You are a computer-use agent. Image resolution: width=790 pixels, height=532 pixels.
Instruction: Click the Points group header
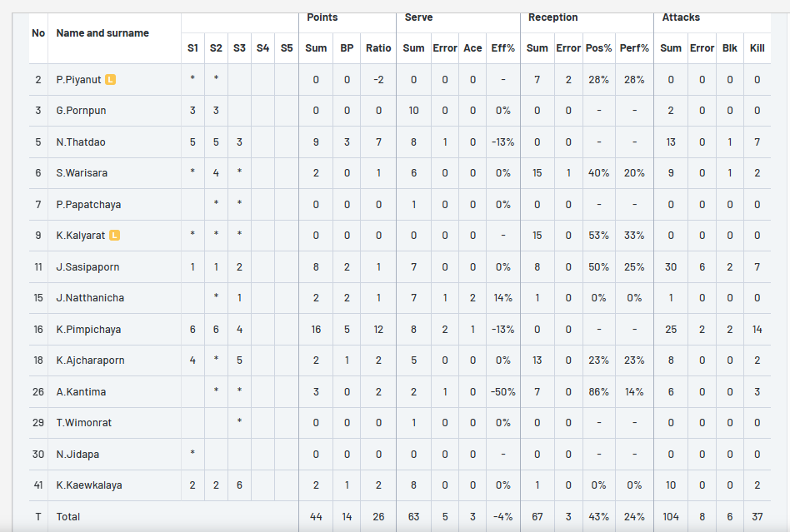pos(322,17)
